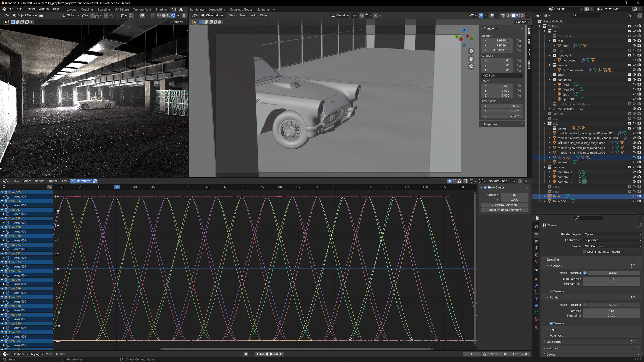The image size is (644, 362).
Task: Click the play animation button
Action: [271, 354]
